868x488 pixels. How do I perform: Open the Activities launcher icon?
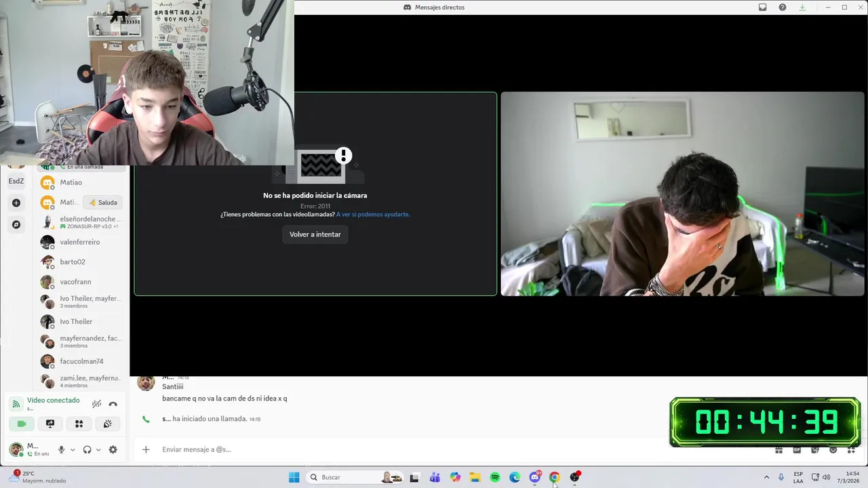(79, 424)
